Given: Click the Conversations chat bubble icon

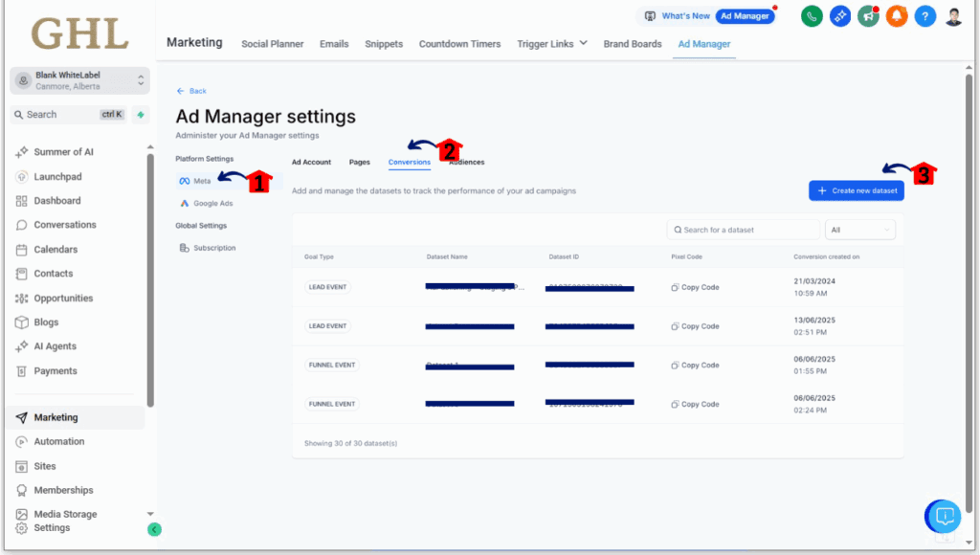Looking at the screenshot, I should coord(22,225).
